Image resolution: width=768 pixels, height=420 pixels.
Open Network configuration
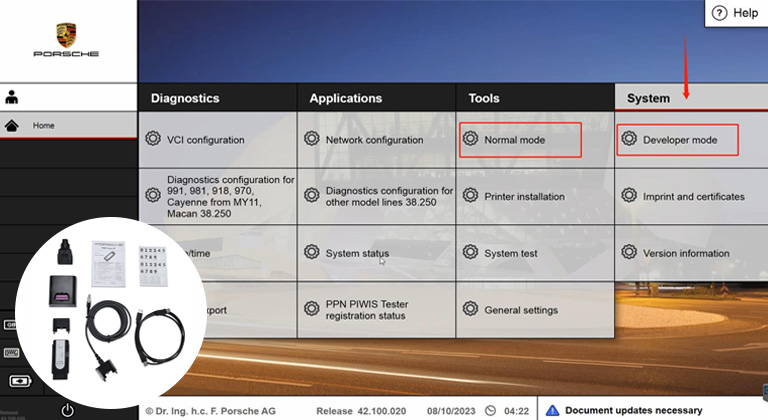coord(374,140)
